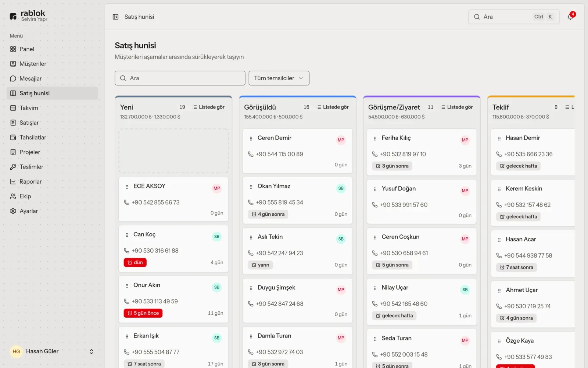Select Satış hunisi menu item

click(x=52, y=93)
